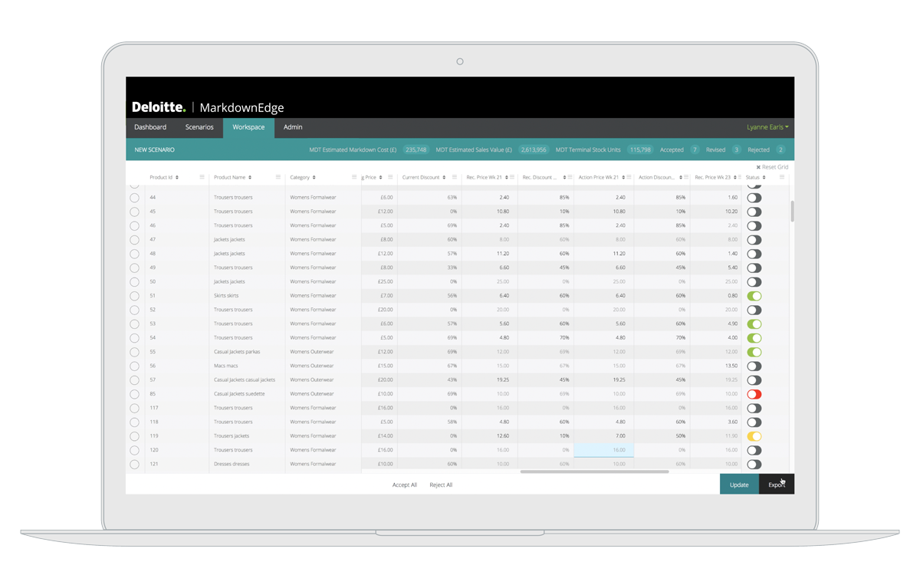
Task: Select row radio for product 50
Action: pyautogui.click(x=134, y=282)
